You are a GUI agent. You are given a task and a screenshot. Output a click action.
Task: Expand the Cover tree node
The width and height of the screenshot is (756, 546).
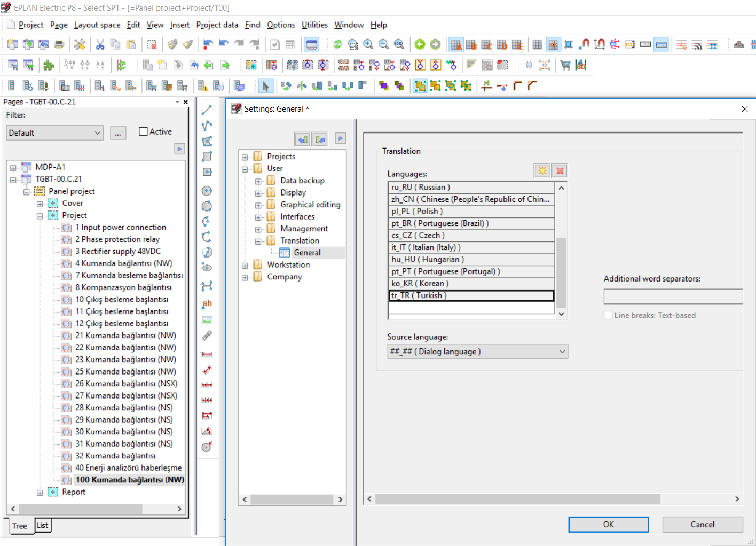click(x=40, y=204)
